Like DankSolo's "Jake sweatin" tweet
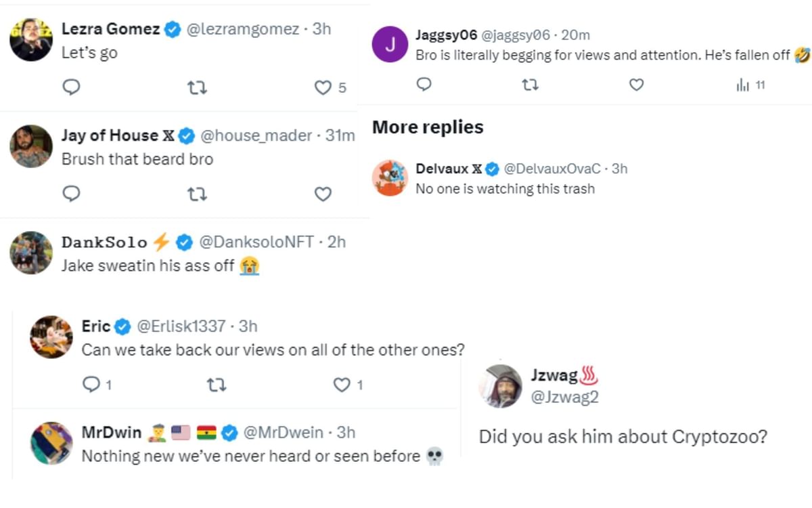Image resolution: width=812 pixels, height=508 pixels. (323, 290)
